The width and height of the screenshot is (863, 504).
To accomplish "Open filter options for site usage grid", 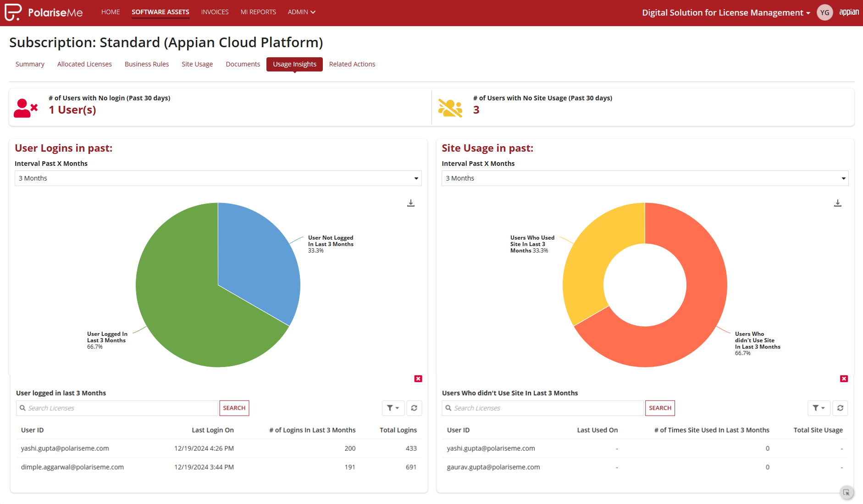I will click(x=819, y=408).
